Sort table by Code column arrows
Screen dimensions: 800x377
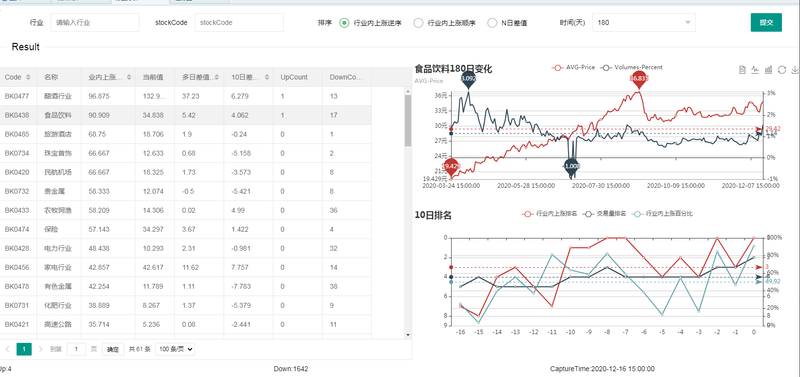point(28,78)
